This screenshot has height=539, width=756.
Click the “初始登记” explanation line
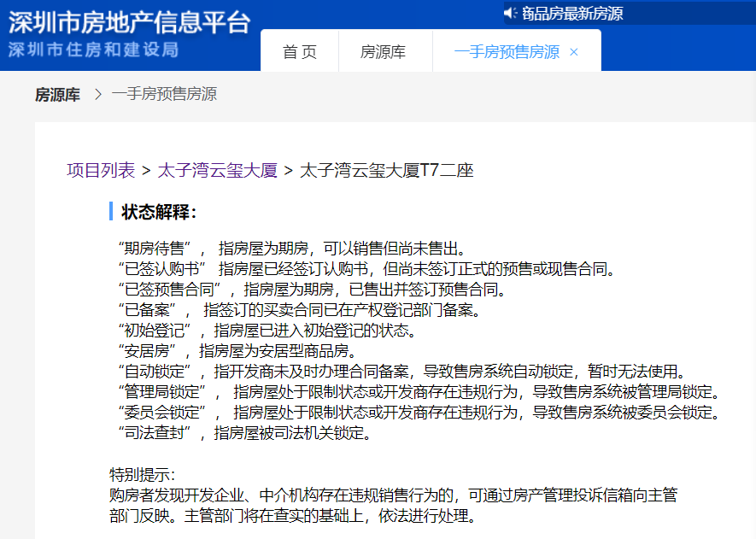[267, 331]
